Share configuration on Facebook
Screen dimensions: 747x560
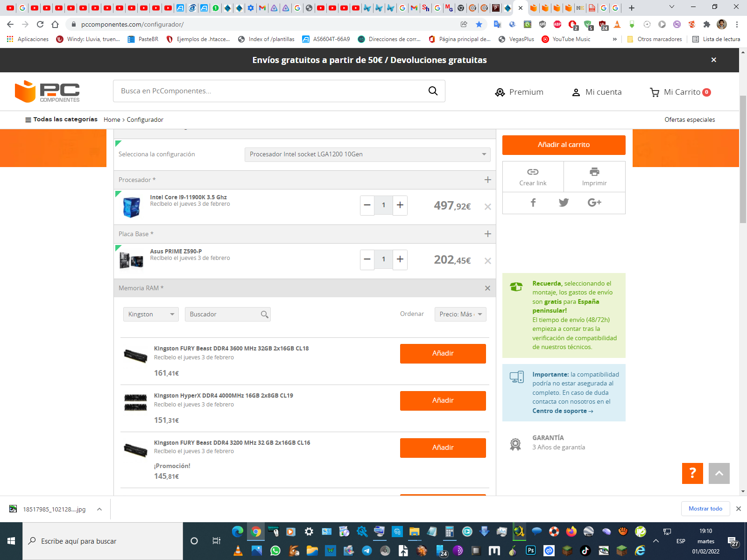tap(533, 203)
